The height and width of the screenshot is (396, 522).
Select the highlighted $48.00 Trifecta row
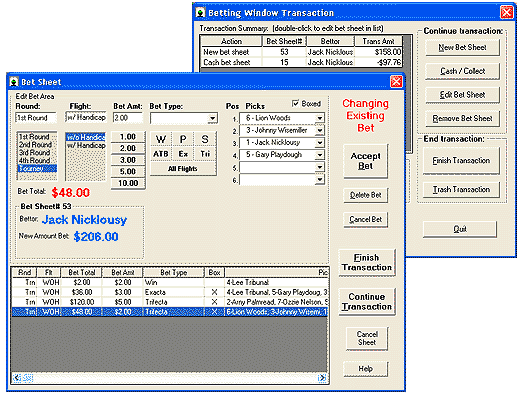click(170, 312)
